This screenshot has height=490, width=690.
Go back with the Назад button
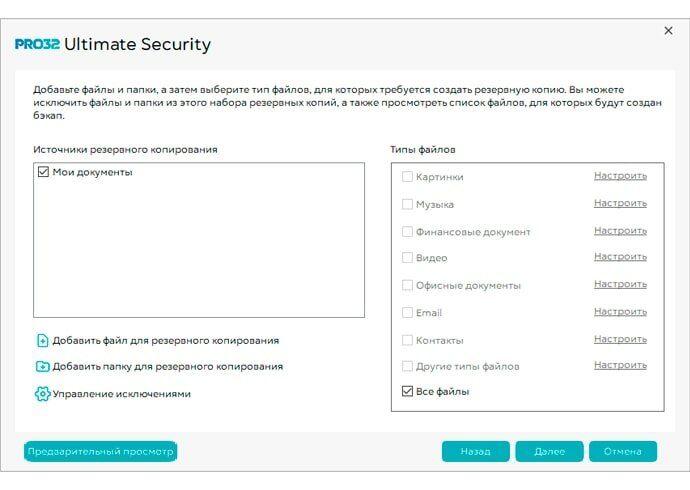475,451
